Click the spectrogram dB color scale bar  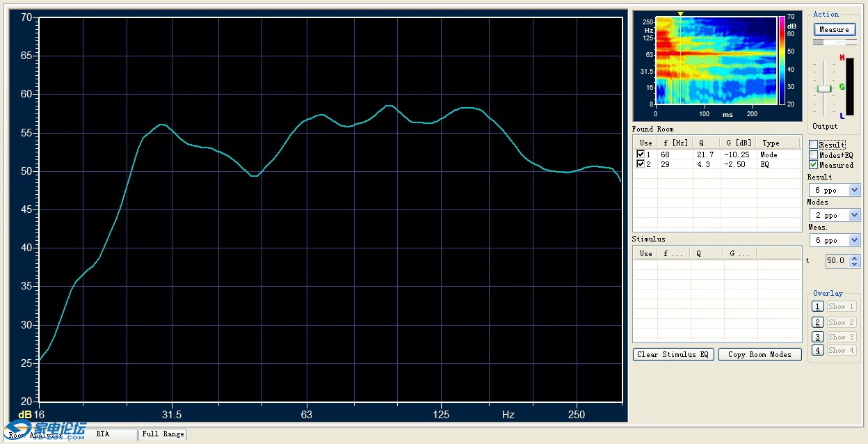[x=782, y=61]
